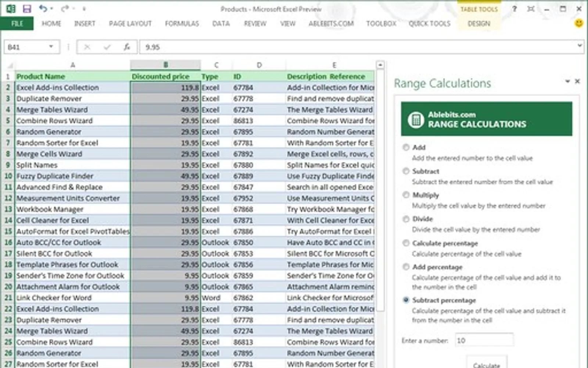This screenshot has width=588, height=368.
Task: Close the Range Calculations pane
Action: [577, 81]
